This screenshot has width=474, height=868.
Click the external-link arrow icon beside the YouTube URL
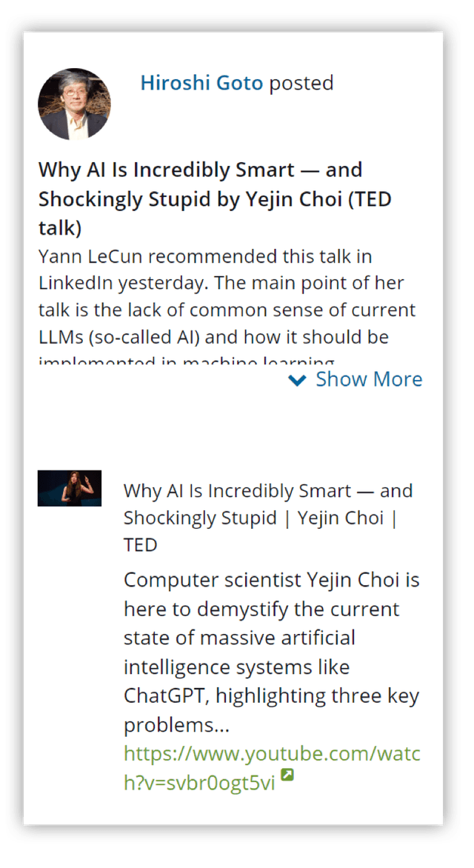pos(287,774)
